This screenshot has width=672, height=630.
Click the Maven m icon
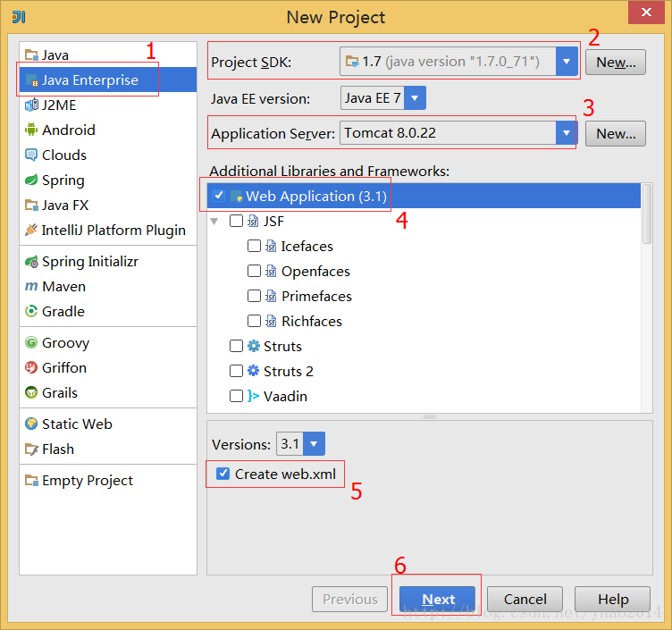click(31, 286)
